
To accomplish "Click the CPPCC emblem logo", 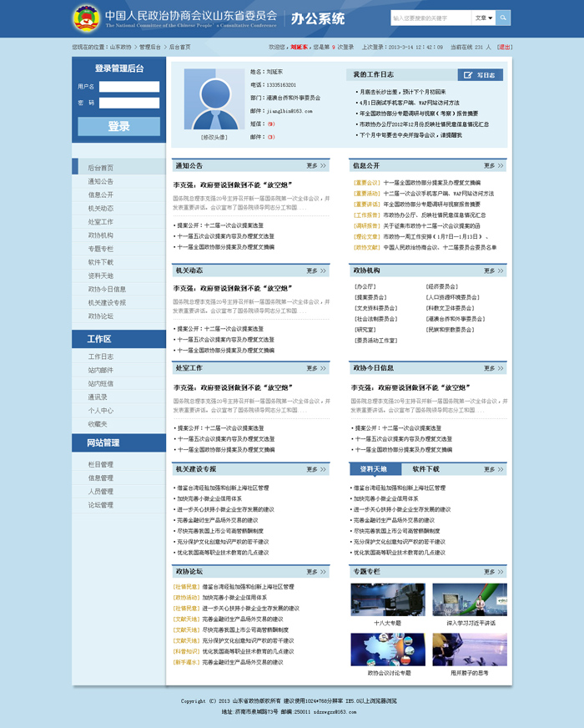I will pos(86,18).
